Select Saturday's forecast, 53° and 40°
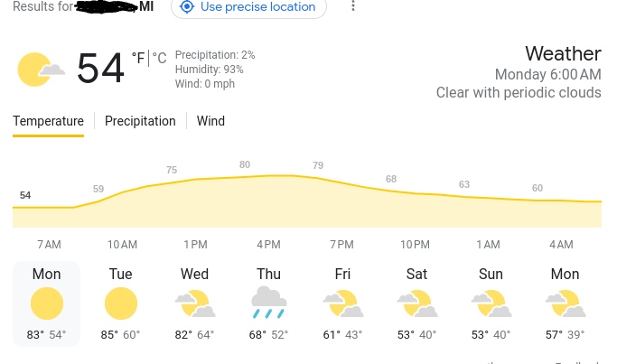617x364 pixels. click(416, 303)
